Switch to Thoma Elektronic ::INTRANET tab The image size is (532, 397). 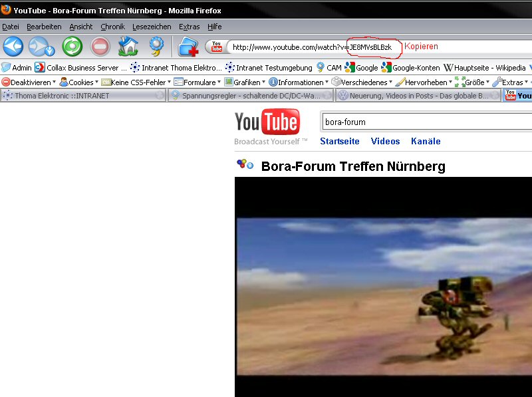83,96
